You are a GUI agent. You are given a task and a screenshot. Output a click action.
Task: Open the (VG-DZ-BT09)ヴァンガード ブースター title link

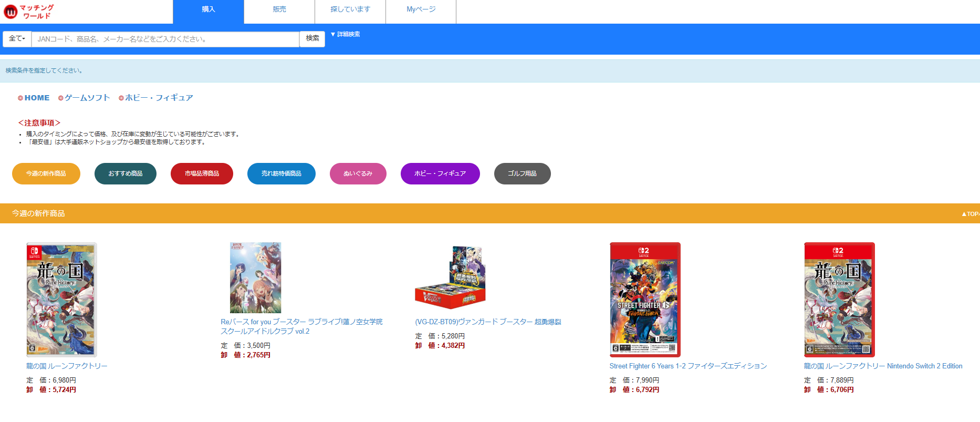click(x=488, y=322)
